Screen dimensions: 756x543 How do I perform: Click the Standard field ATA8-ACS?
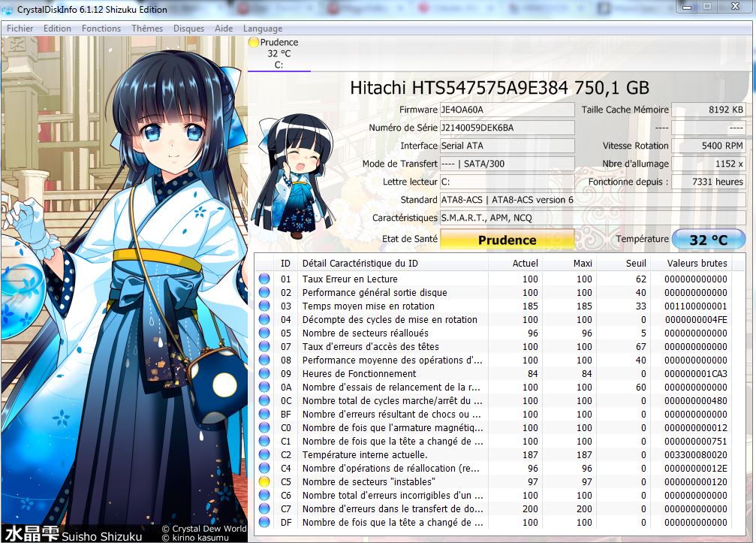click(x=592, y=200)
